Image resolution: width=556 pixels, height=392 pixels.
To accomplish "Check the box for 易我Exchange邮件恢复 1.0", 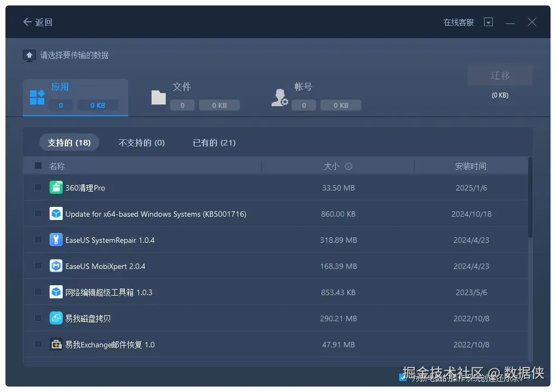I will click(x=38, y=344).
